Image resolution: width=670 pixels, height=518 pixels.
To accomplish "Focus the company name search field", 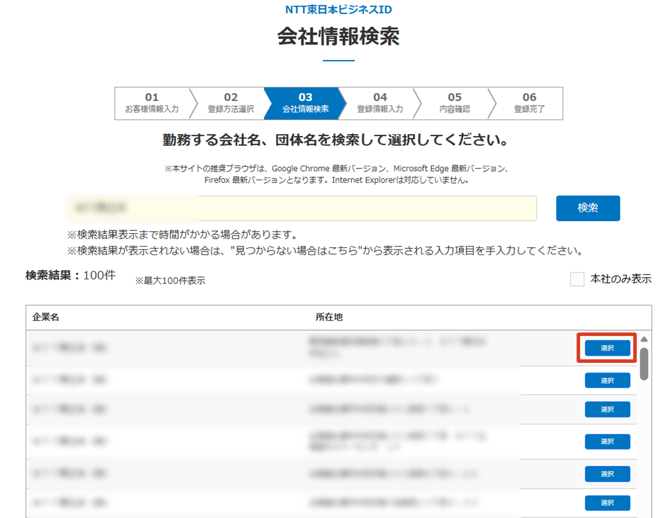I will [300, 208].
